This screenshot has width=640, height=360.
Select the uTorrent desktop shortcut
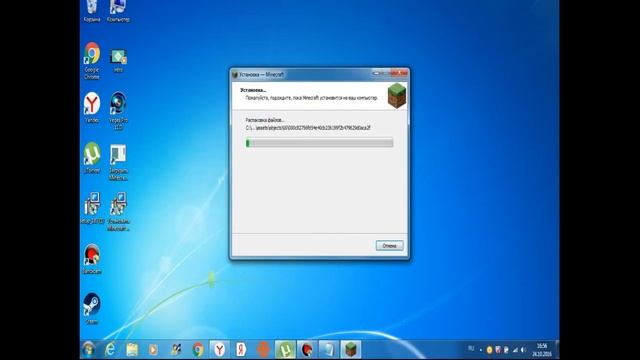tap(92, 158)
